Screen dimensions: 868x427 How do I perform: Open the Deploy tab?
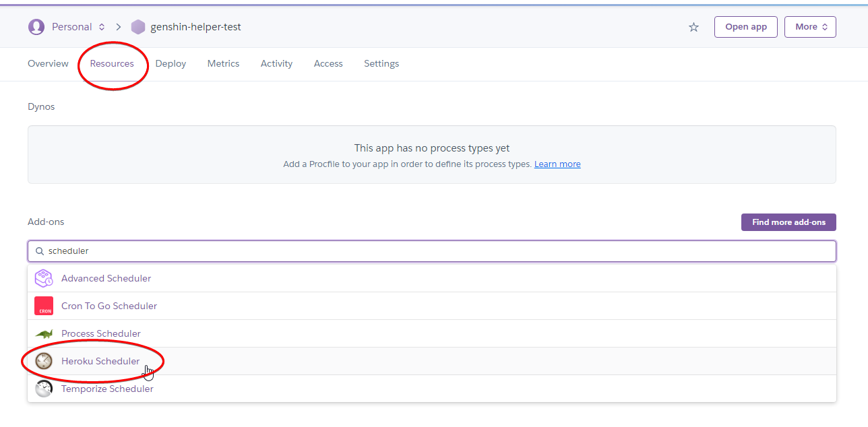170,63
